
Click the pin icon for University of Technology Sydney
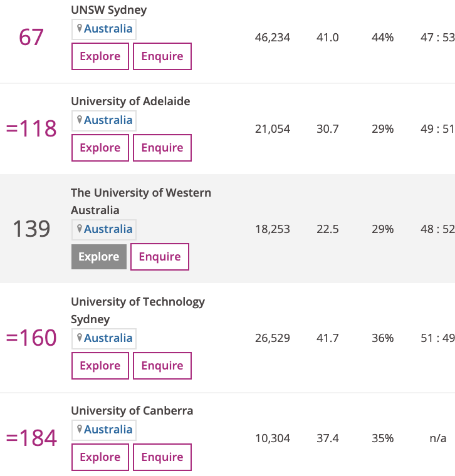(80, 338)
